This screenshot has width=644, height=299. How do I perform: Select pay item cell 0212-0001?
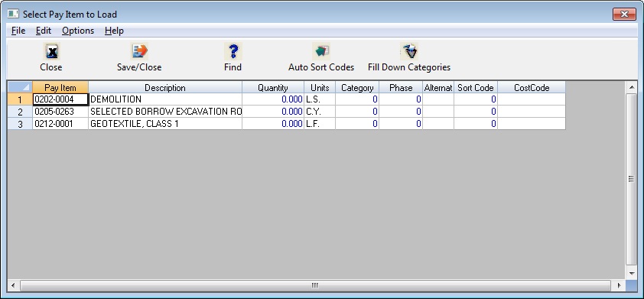pos(60,124)
